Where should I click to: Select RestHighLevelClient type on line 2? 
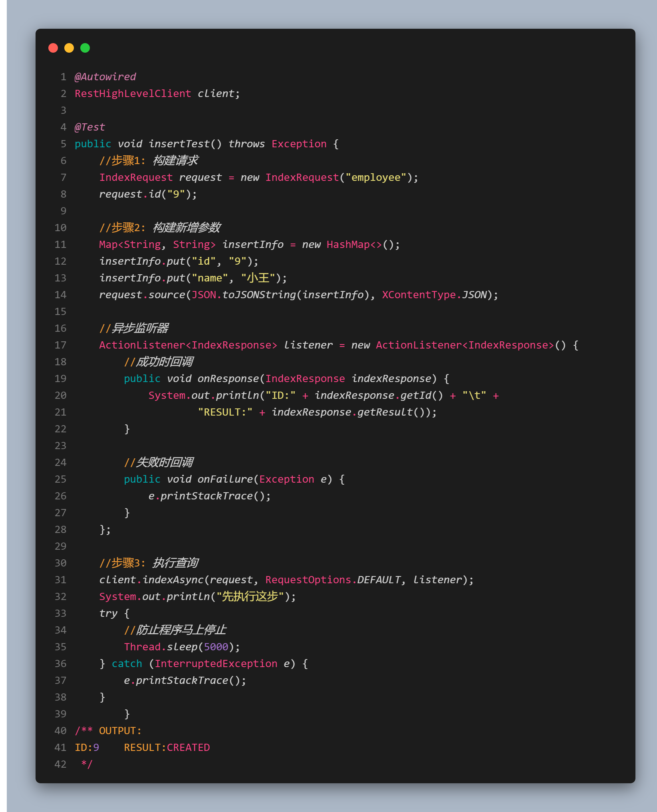pos(133,93)
